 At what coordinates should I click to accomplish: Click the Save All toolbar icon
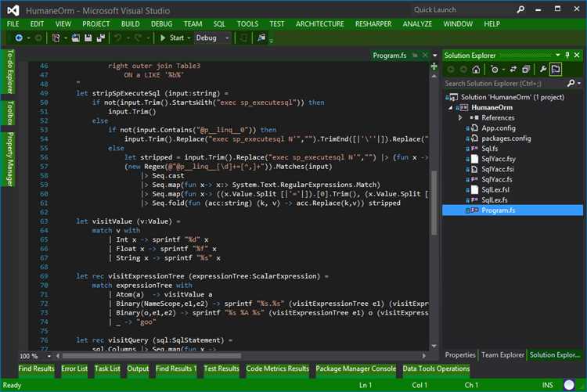(x=101, y=38)
